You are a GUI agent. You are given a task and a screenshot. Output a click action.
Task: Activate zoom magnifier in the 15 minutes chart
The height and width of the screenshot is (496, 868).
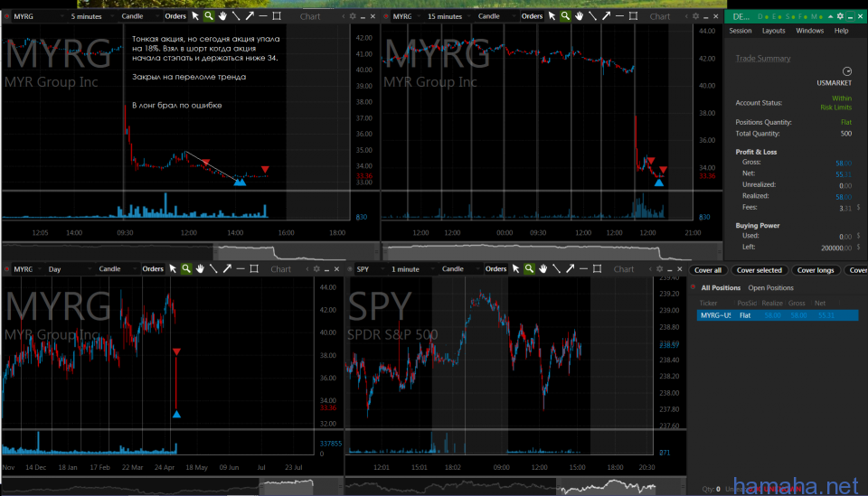pyautogui.click(x=565, y=16)
